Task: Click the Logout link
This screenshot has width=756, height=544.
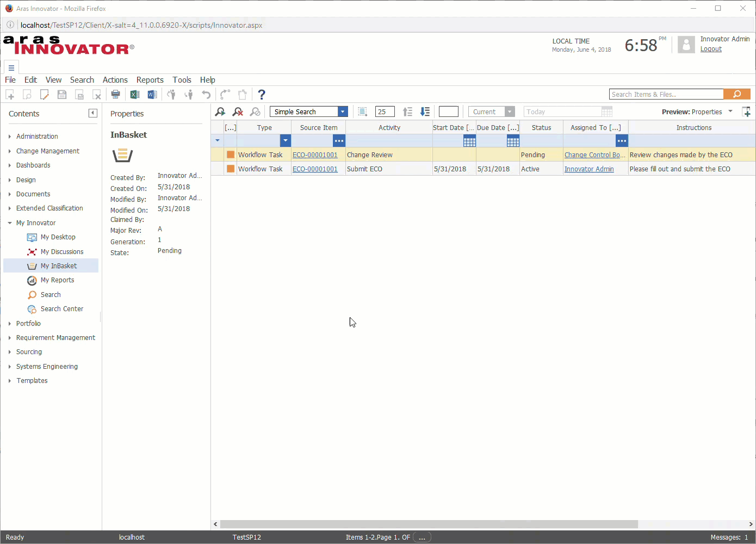Action: 711,49
